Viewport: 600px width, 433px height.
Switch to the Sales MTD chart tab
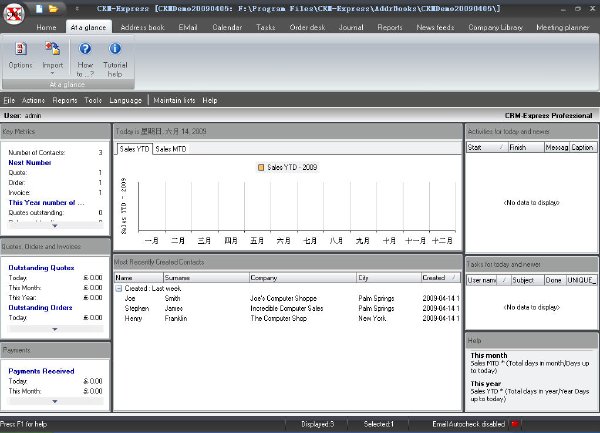(171, 149)
